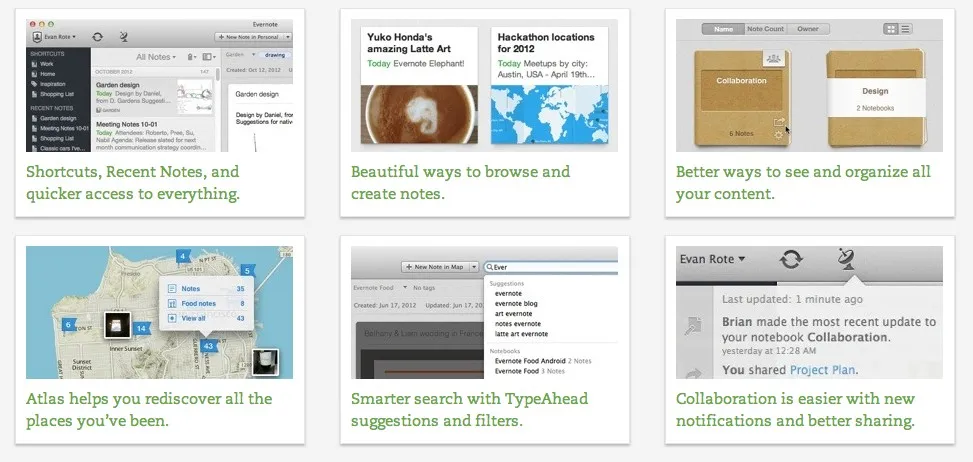Click Garden design sketch thumbnail
The width and height of the screenshot is (973, 462).
[194, 96]
